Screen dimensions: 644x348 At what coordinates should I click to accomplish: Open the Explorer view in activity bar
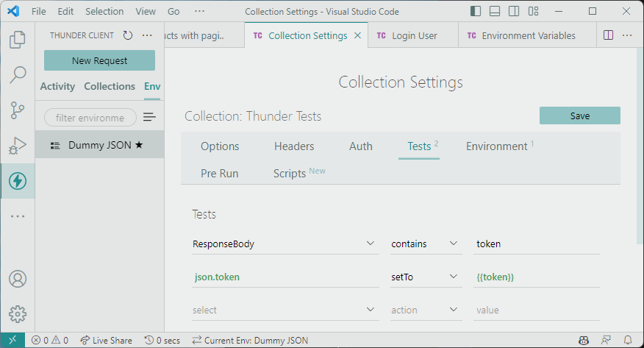[17, 40]
